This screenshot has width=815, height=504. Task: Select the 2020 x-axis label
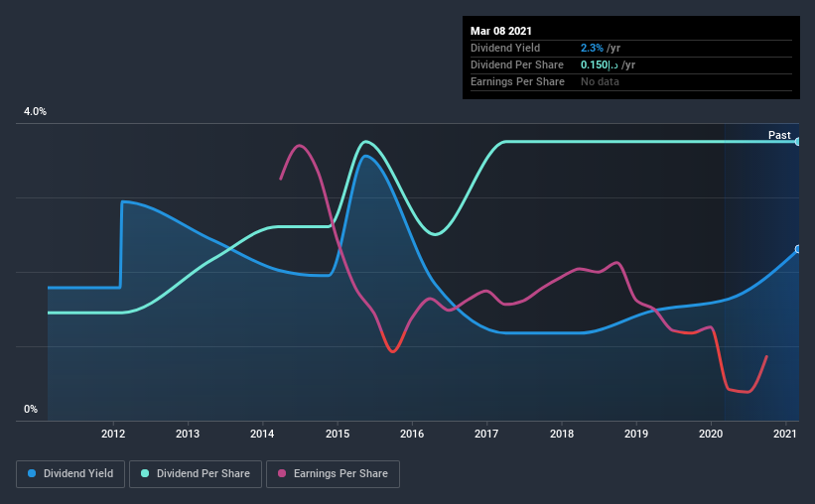click(711, 434)
